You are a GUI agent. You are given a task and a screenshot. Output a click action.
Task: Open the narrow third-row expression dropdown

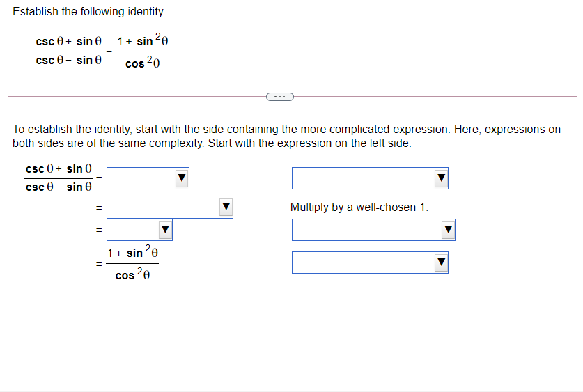pos(139,230)
